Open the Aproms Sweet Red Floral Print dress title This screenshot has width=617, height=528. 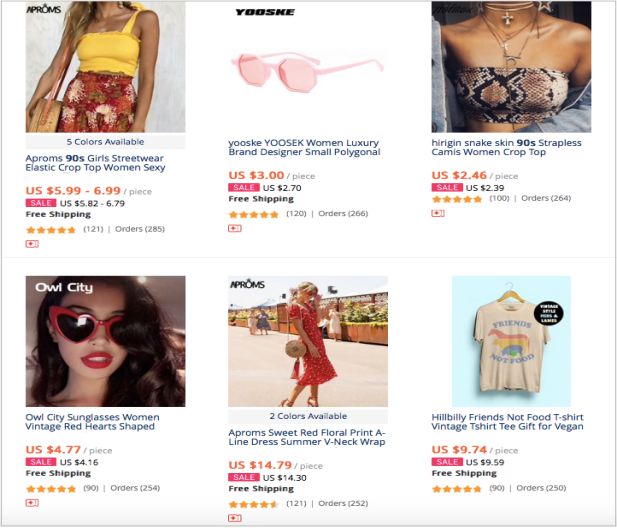pos(307,437)
